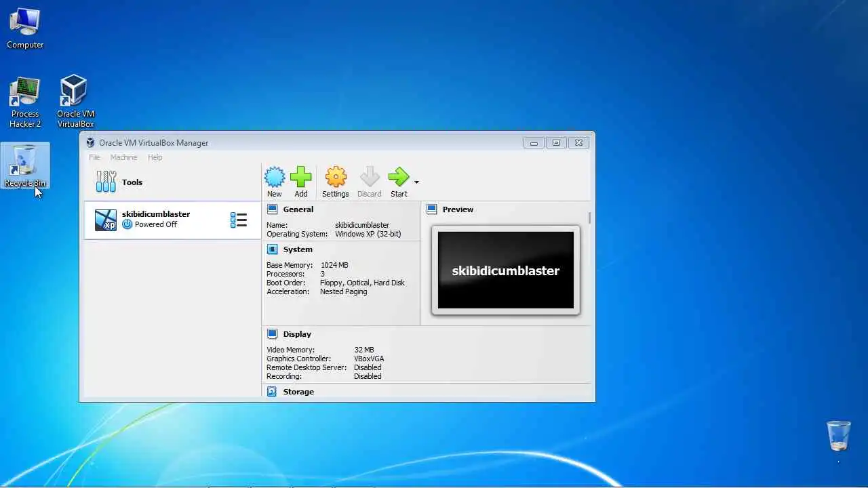Click the Storage section header link
Screen dimensions: 868x488
[x=298, y=392]
